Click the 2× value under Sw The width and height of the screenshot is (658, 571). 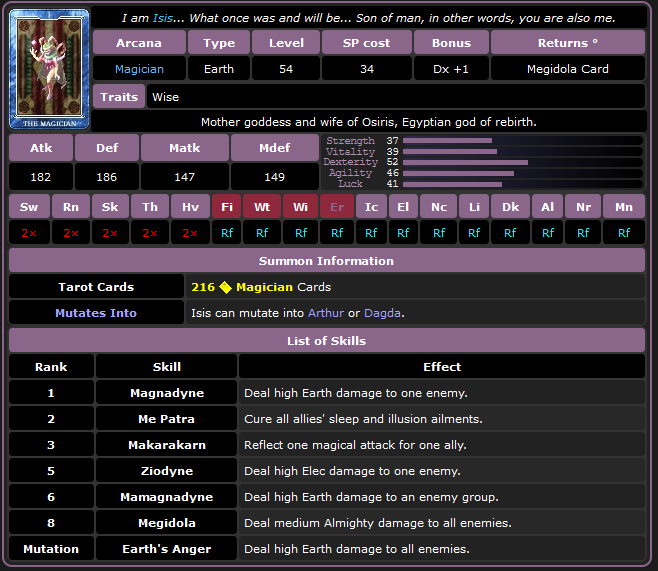tap(29, 232)
